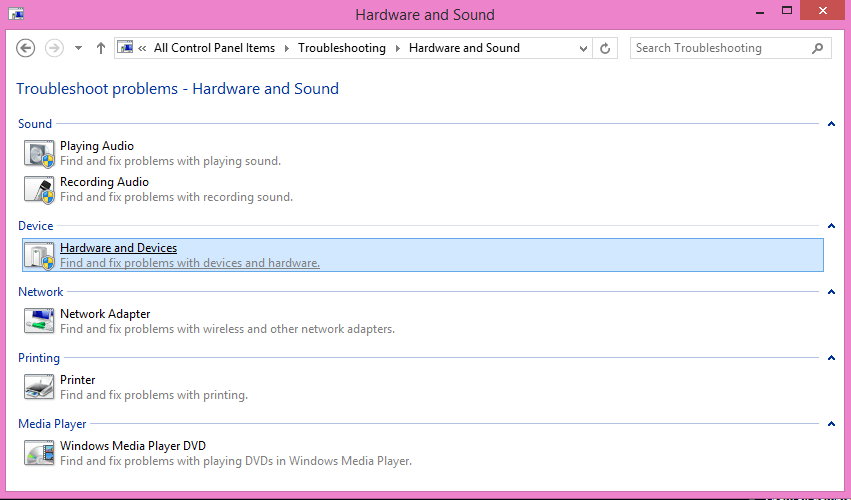Click Hardware and Sound breadcrumb
851x500 pixels.
pos(464,48)
